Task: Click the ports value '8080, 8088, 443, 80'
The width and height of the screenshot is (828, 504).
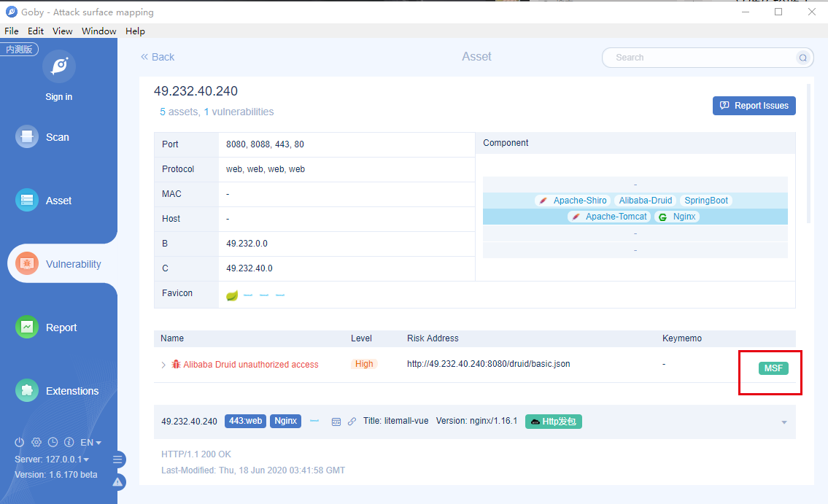Action: [x=265, y=144]
